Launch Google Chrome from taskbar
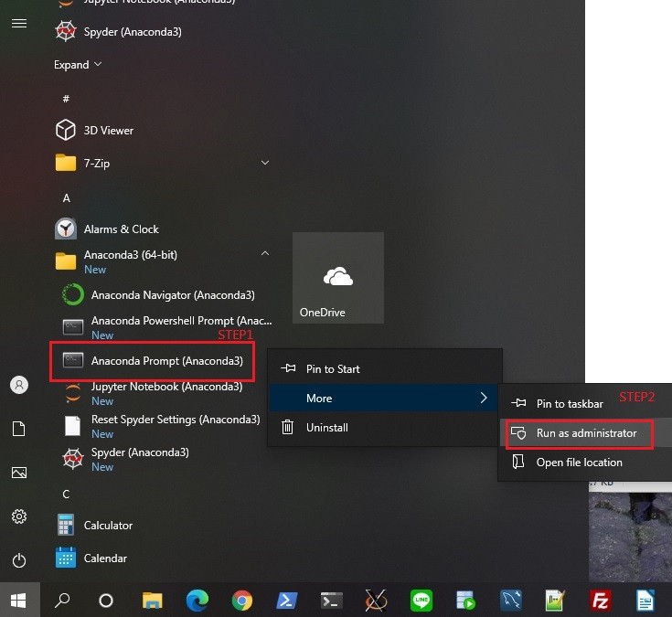 242,601
